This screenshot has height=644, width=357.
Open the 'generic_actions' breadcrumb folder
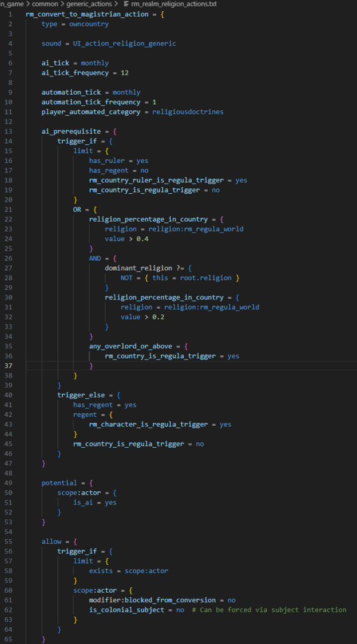(88, 4)
